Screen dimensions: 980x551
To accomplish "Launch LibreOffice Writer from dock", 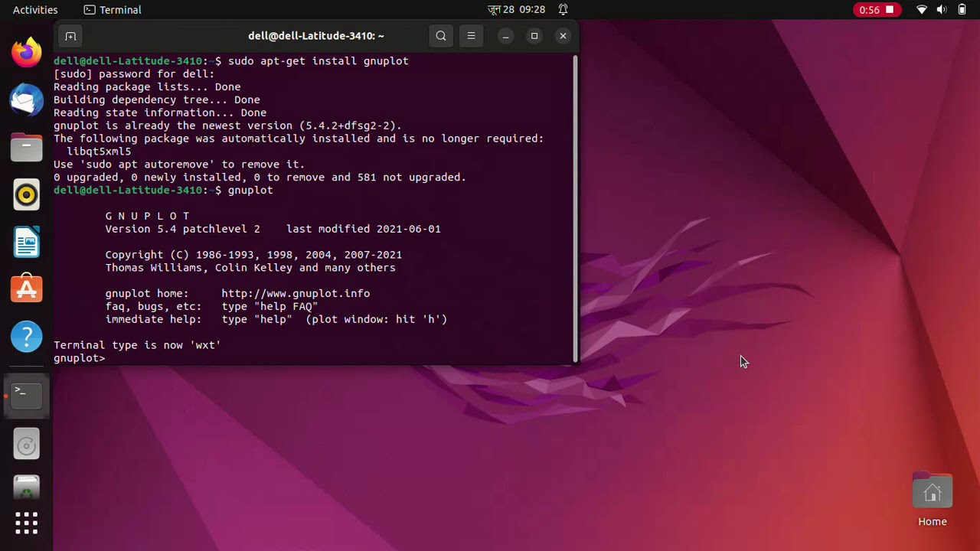I will 27,242.
